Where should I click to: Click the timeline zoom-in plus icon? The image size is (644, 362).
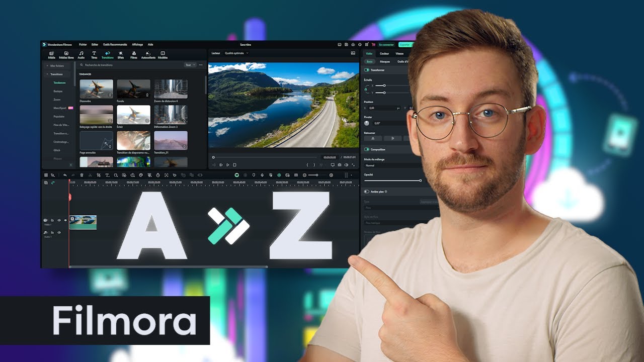point(331,175)
